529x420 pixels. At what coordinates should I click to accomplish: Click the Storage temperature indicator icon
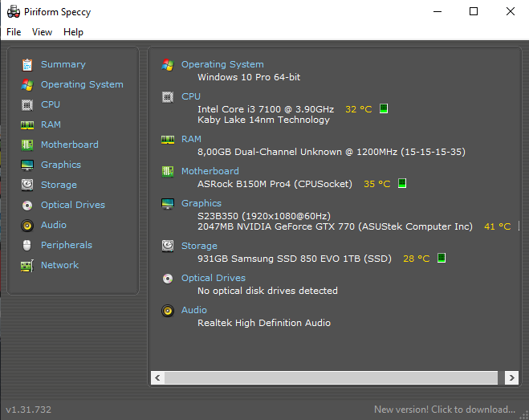coord(442,259)
